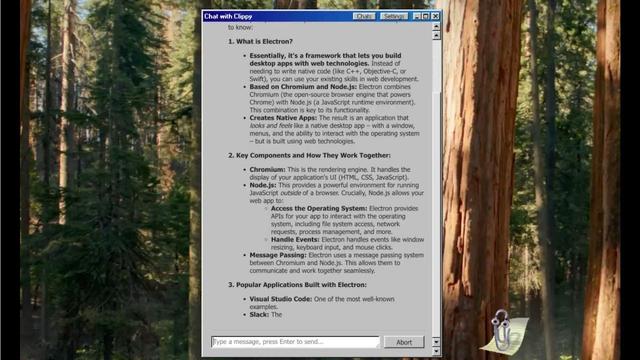This screenshot has height=360, width=640.
Task: Click the chat scrollbar thumb
Action: click(x=436, y=65)
